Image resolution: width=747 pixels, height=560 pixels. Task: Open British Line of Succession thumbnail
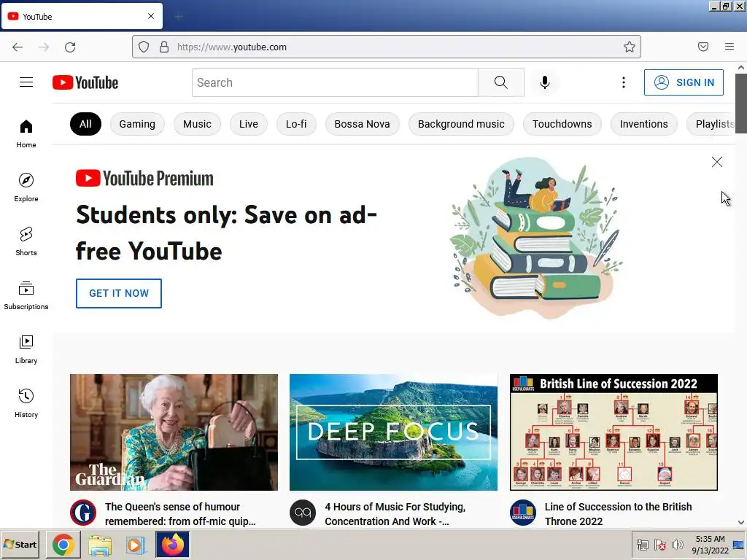point(614,432)
